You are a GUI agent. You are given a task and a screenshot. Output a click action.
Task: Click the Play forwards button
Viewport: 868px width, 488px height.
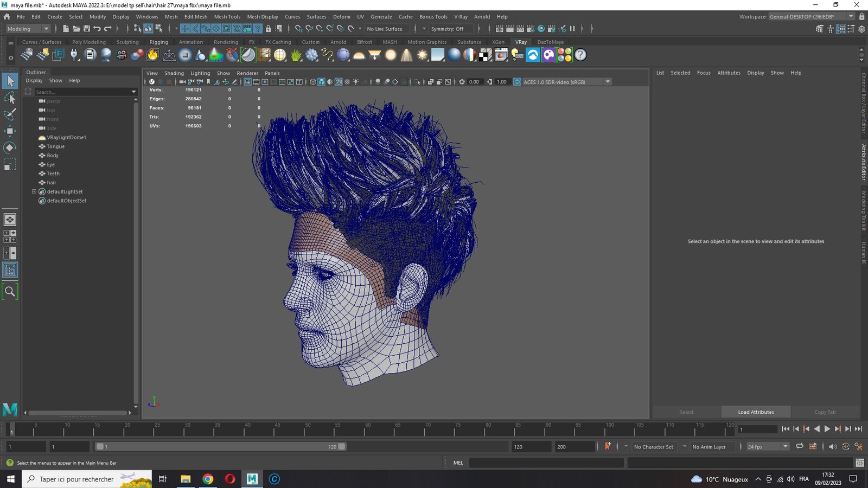point(827,429)
